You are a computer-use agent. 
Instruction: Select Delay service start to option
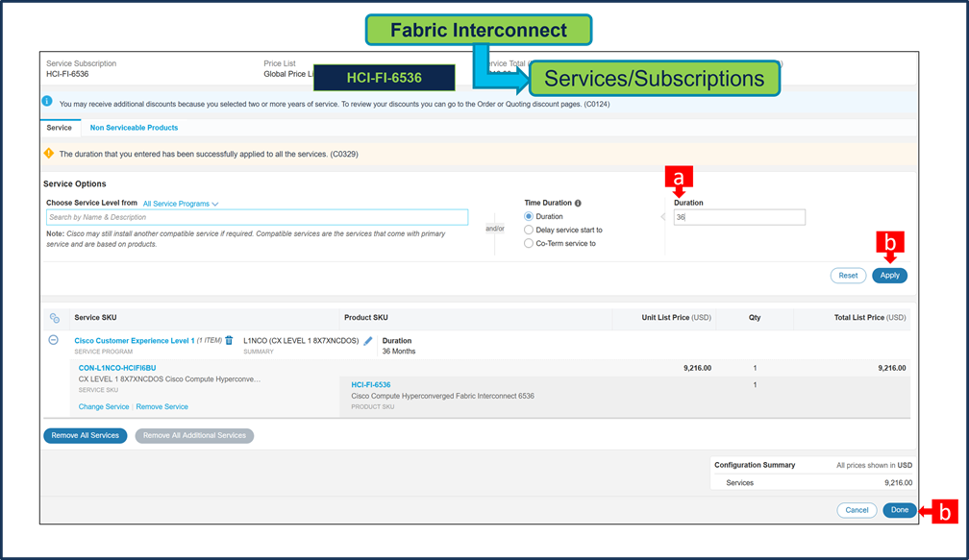coord(529,230)
